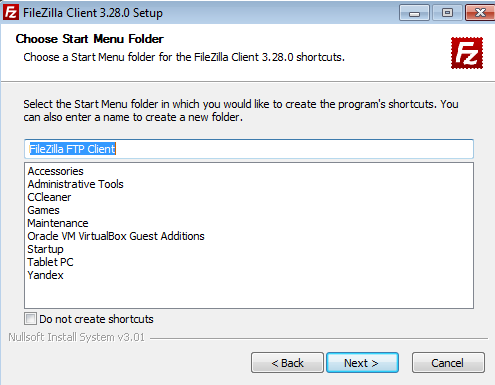495x385 pixels.
Task: Select the Games folder entry
Action: [43, 210]
